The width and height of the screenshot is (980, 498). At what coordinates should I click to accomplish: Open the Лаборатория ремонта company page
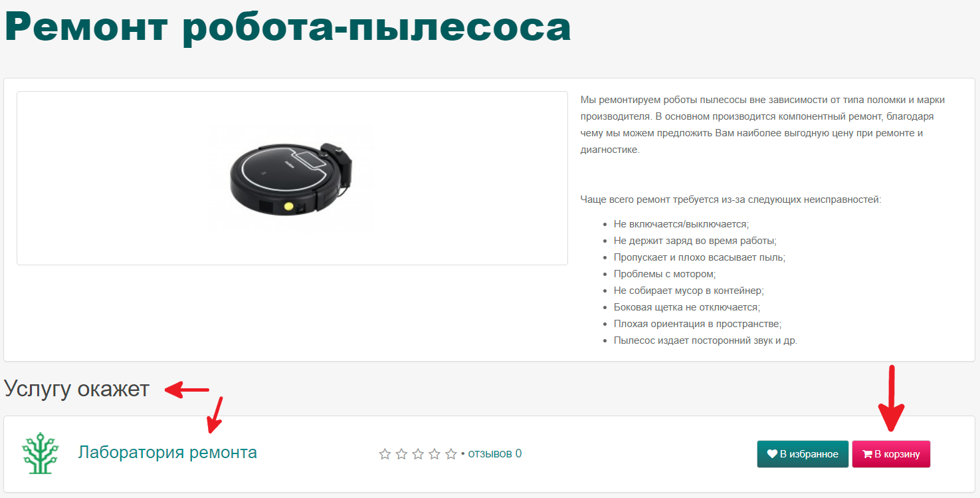[x=167, y=453]
